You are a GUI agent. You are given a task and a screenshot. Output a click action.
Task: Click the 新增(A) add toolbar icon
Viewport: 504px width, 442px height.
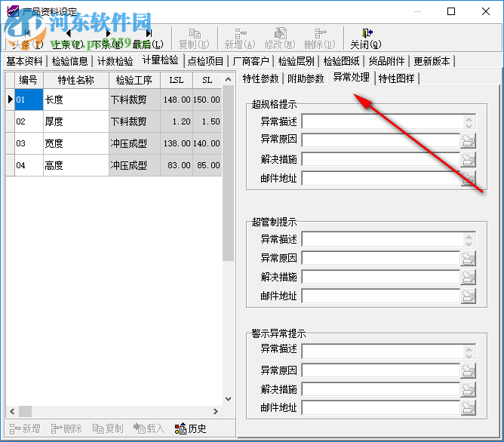click(240, 38)
